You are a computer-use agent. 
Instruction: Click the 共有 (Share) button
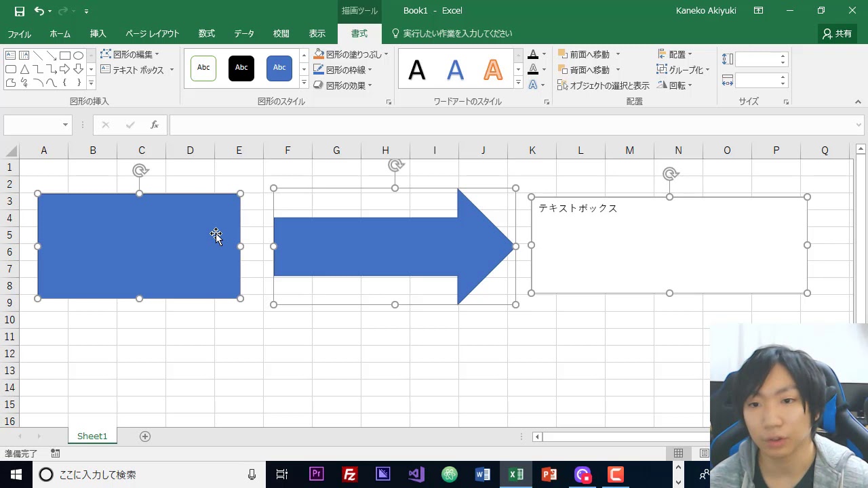click(837, 34)
